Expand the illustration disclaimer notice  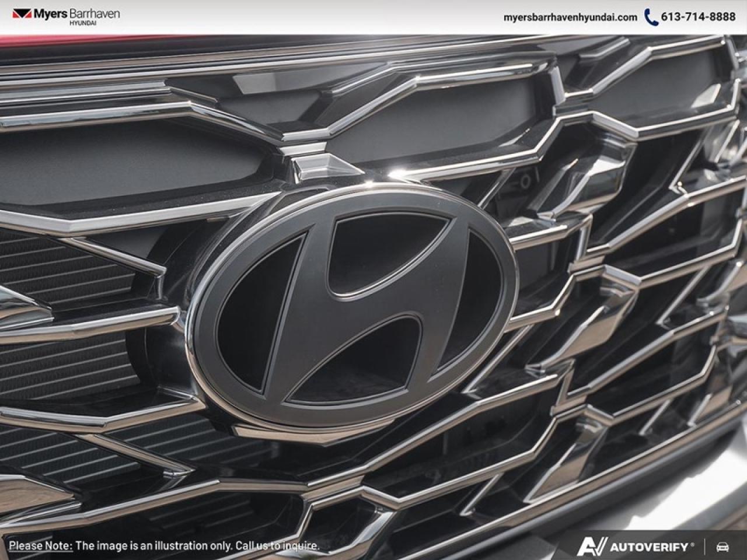coord(163,546)
